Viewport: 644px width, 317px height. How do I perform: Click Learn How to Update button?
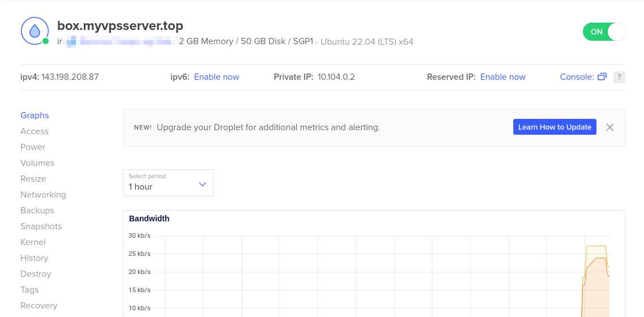tap(555, 127)
